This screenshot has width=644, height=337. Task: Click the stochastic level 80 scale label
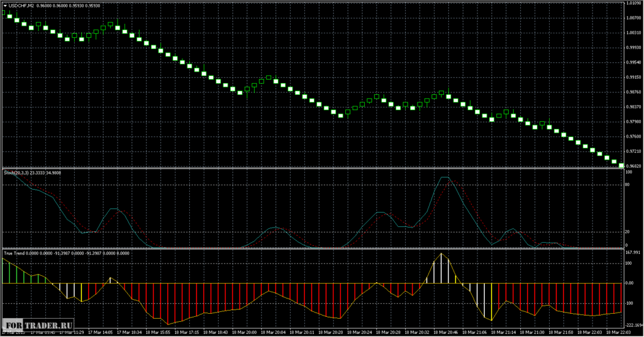pos(628,185)
